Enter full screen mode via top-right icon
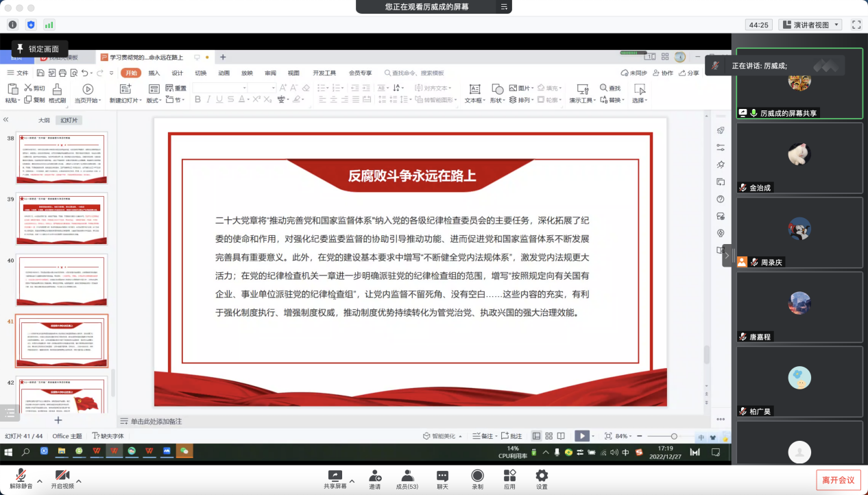868x495 pixels. point(856,25)
